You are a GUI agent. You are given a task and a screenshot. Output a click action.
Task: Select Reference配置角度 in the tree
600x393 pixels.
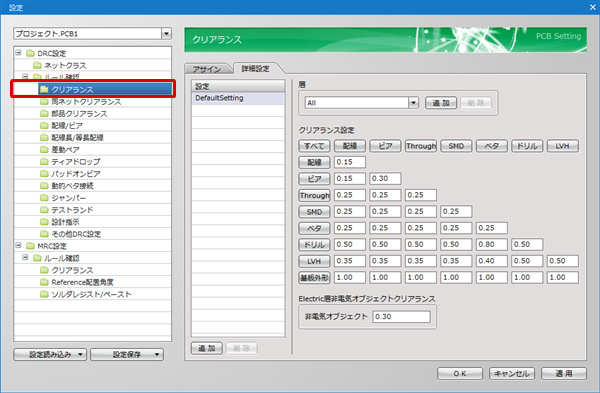83,282
